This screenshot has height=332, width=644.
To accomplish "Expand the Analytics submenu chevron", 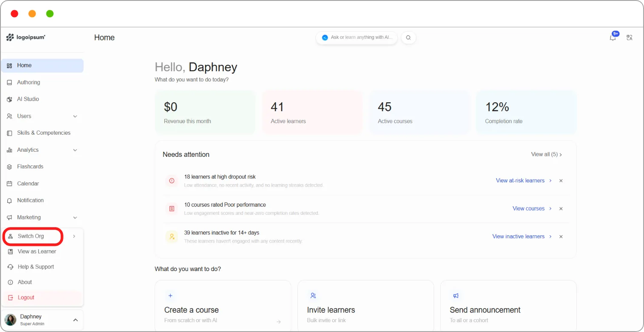I will coord(75,150).
